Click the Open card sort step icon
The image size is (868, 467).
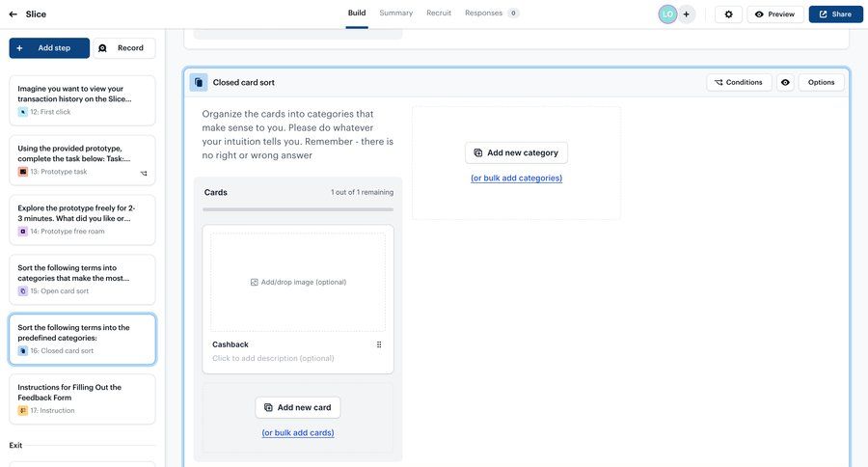point(23,291)
